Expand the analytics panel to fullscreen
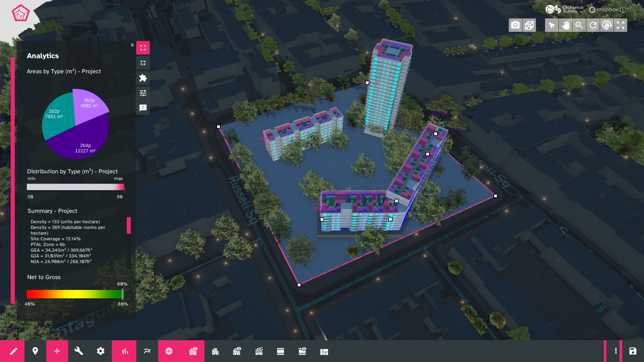This screenshot has width=644, height=362. coord(143,48)
